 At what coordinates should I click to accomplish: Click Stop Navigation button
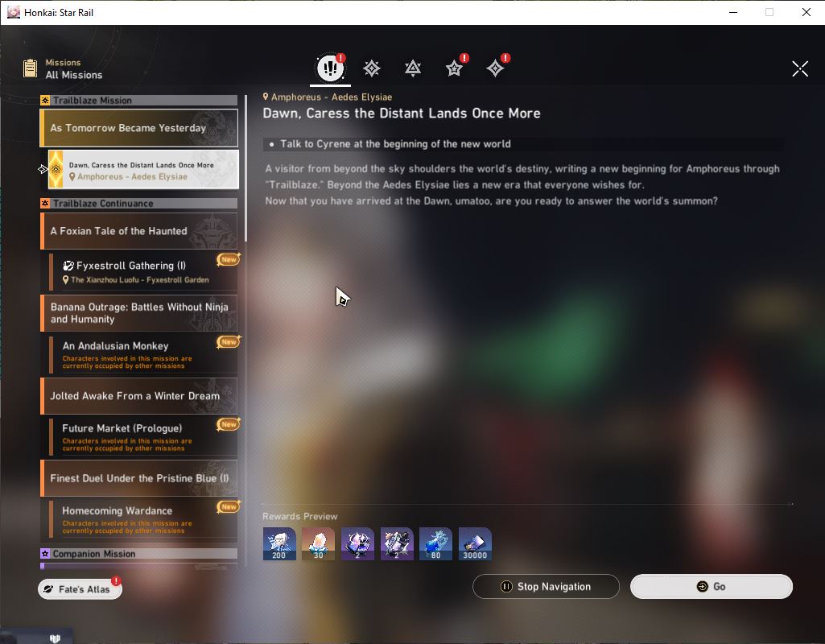[x=546, y=586]
